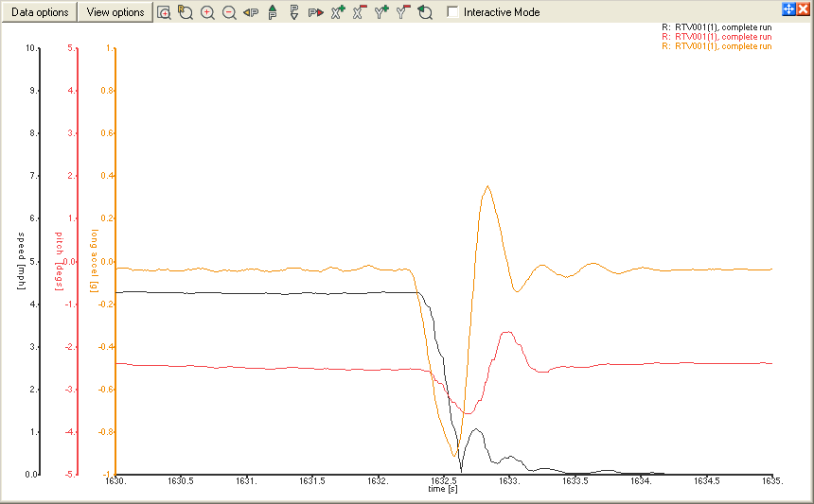Screen dimensions: 814x504
Task: Click the red pitch axis line
Action: coord(78,261)
